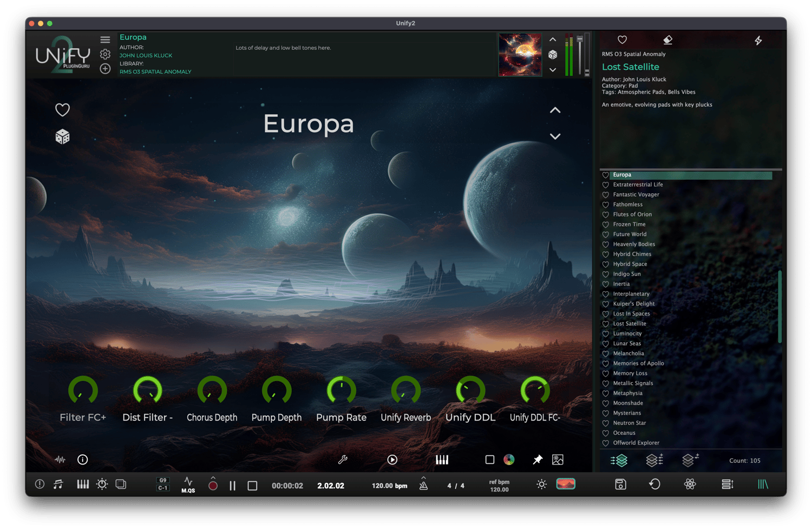The width and height of the screenshot is (812, 530).
Task: Toggle the heart next to Melancholia
Action: tap(606, 354)
